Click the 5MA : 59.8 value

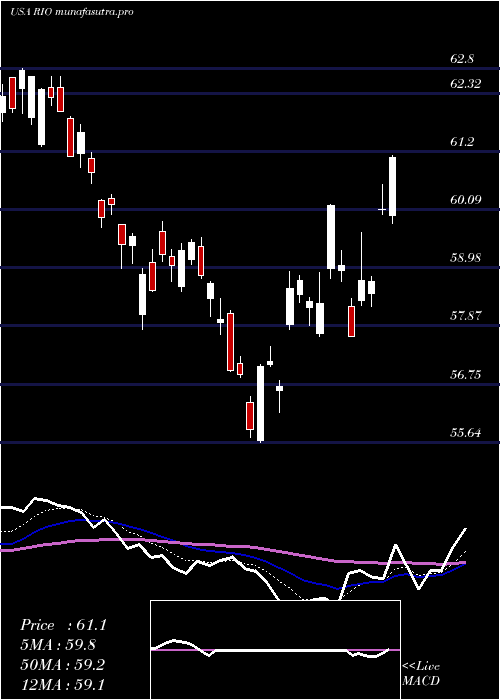pyautogui.click(x=58, y=645)
